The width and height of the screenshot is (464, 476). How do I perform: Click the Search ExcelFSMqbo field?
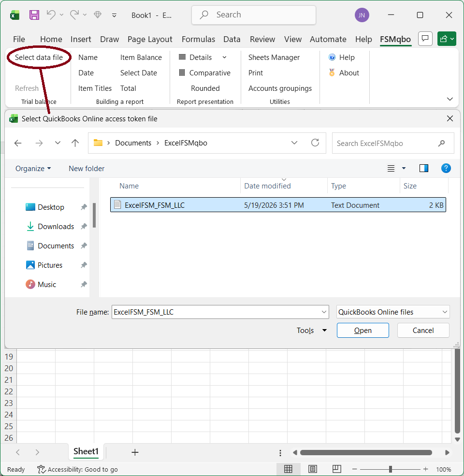393,144
